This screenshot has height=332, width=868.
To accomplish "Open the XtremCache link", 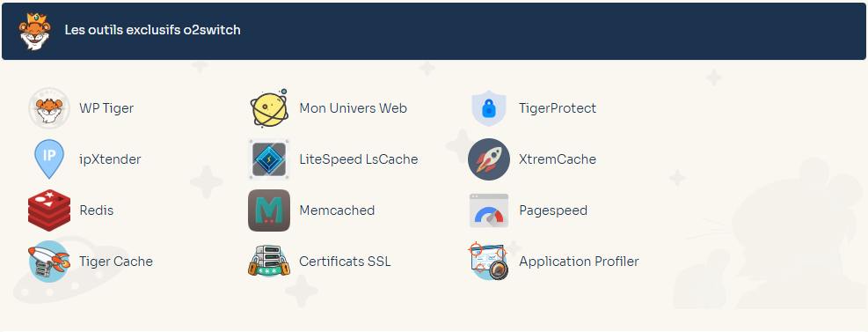I will point(558,159).
